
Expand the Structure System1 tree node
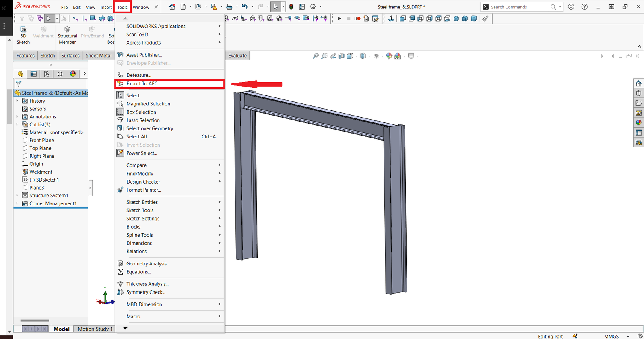tap(17, 195)
